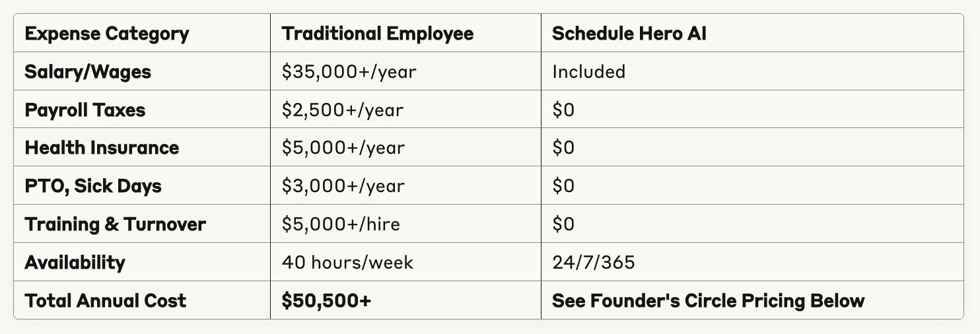Click the Payroll Taxes row label
This screenshot has height=334, width=980.
point(85,110)
